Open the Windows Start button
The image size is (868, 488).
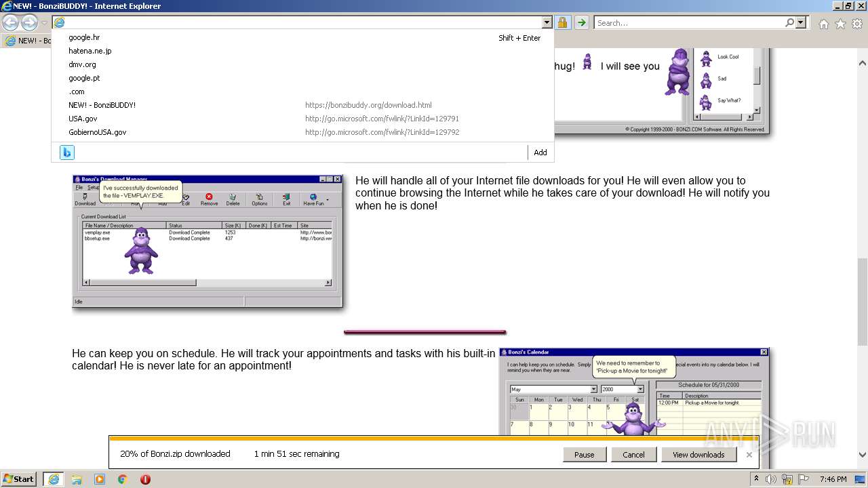coord(19,479)
